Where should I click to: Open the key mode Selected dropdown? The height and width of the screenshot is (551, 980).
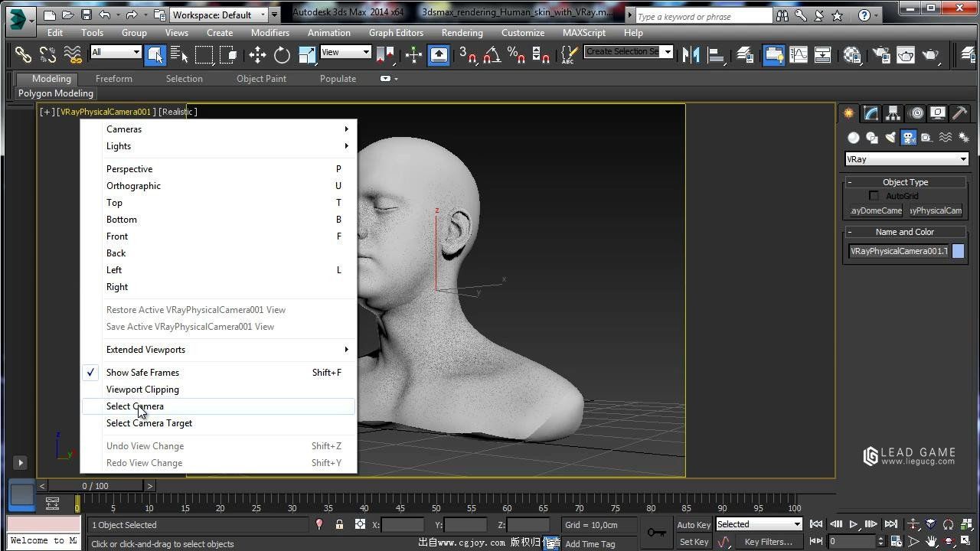click(759, 524)
